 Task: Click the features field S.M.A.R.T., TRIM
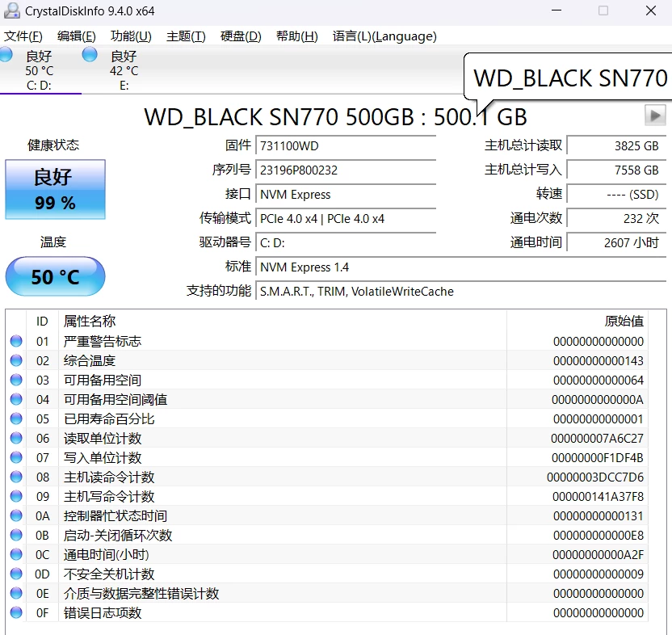460,292
